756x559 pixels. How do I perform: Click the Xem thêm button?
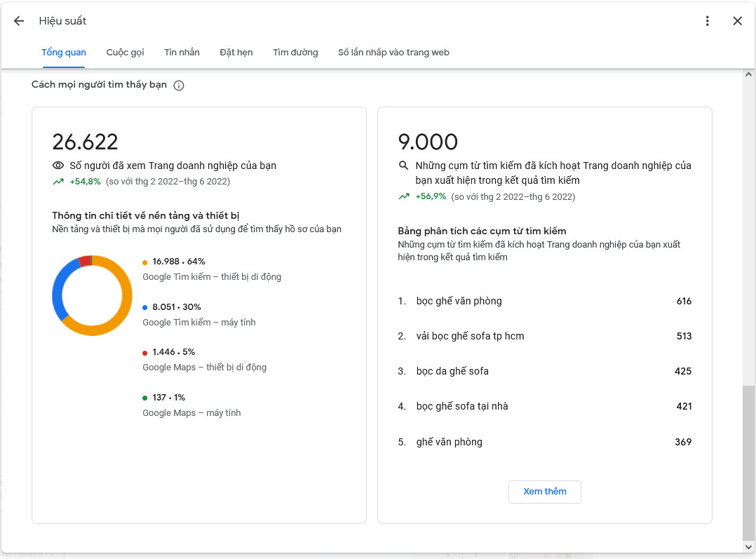[544, 492]
